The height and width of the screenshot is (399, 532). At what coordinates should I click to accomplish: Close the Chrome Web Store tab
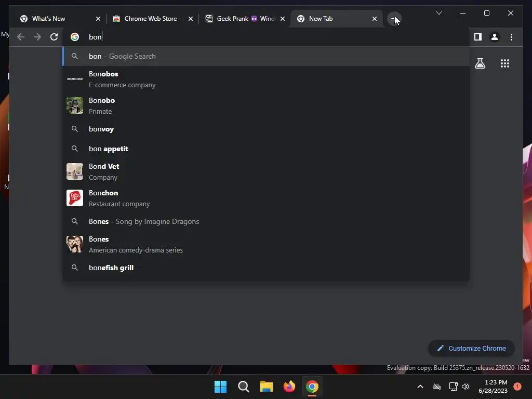tap(191, 19)
